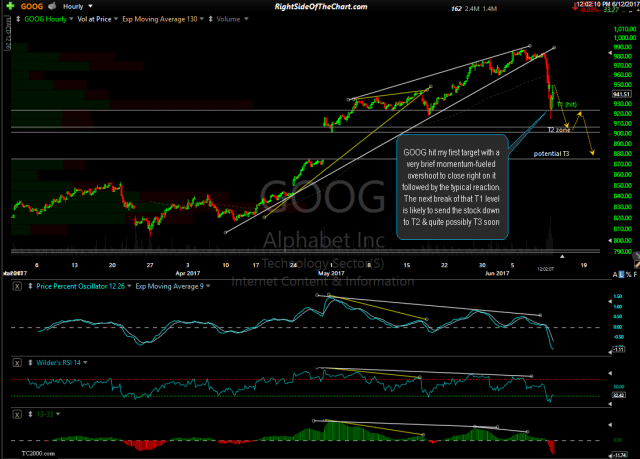Click RSI pane upper scale arrow
Screen dimensions: 640x459
pyautogui.click(x=610, y=373)
